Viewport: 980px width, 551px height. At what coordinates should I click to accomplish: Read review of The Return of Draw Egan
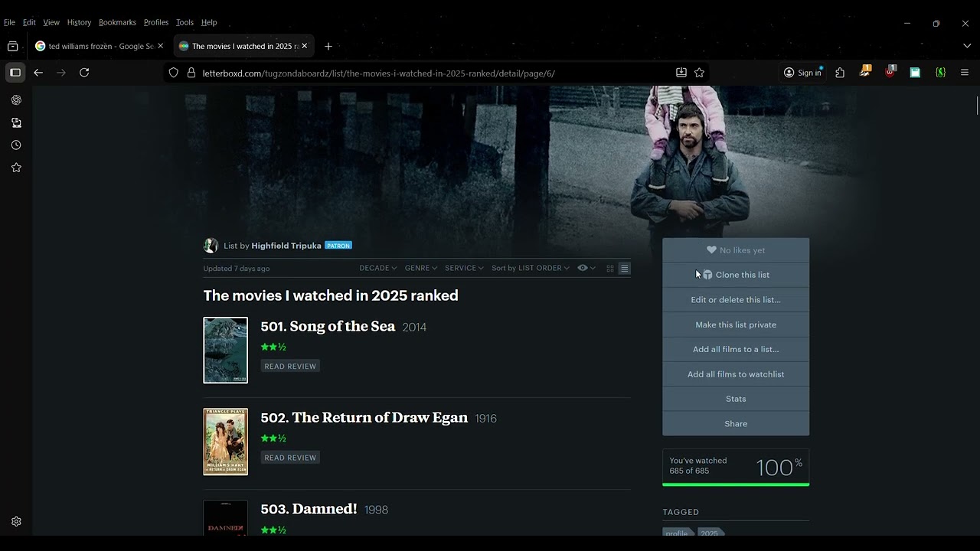coord(290,458)
